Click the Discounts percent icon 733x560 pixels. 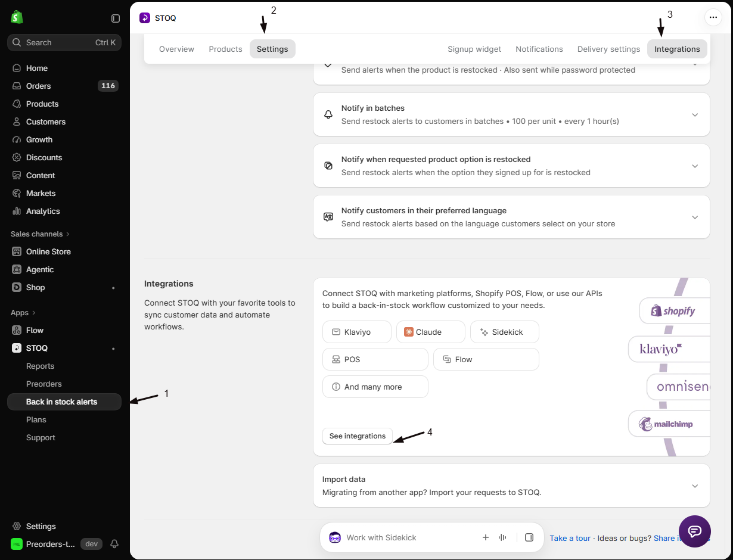pyautogui.click(x=17, y=157)
